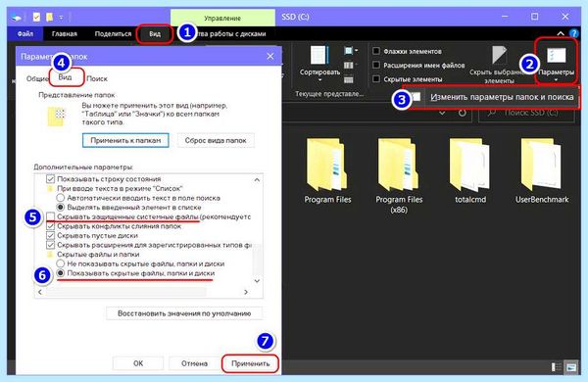Select the Управление contextual tab
Viewport: 588px width, 382px height.
tap(222, 18)
